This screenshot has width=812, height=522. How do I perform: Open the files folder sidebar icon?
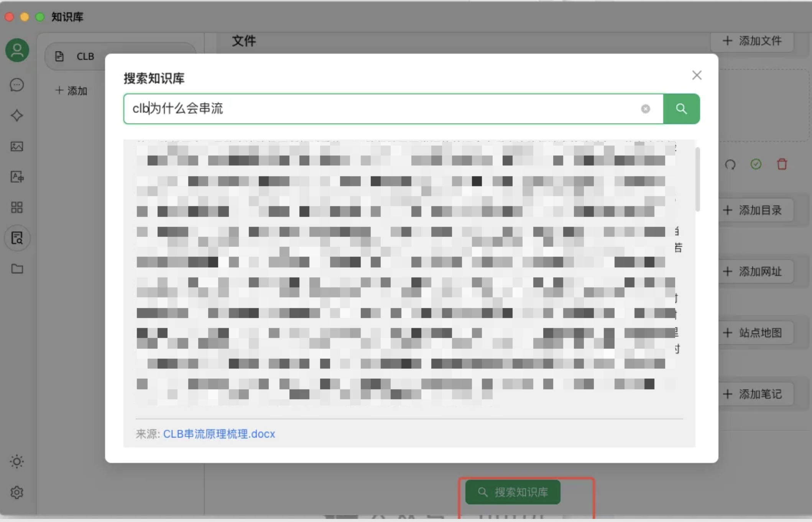(17, 269)
